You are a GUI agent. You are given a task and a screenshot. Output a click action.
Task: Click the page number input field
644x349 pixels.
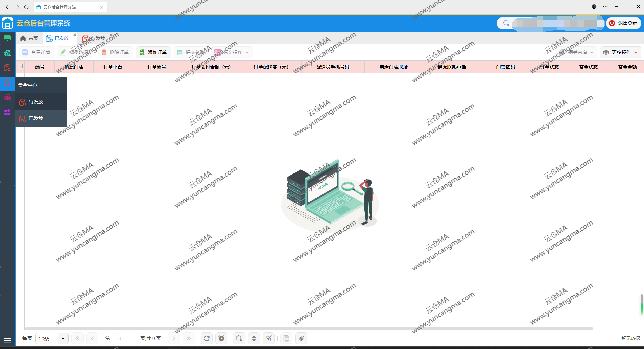(x=126, y=338)
